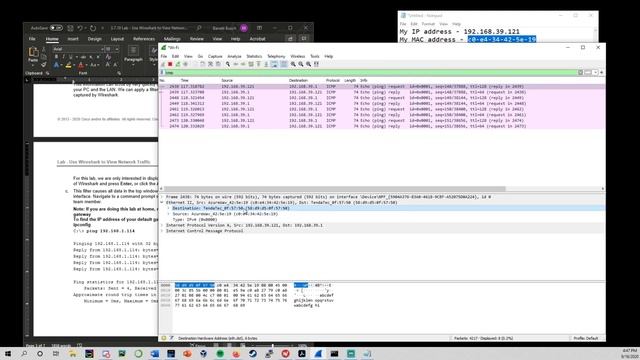The image size is (640, 360).
Task: Click the taskbar search magnifier
Action: [x=24, y=353]
